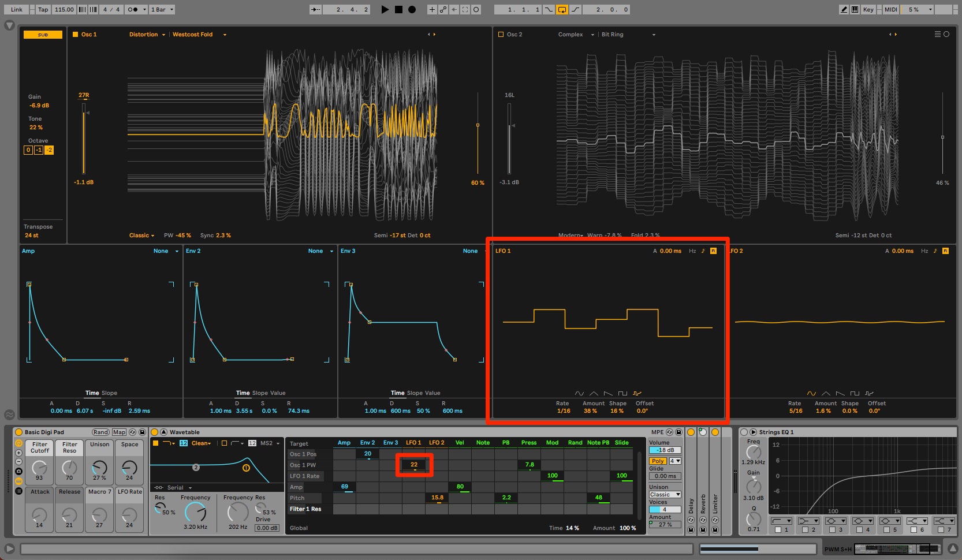Open Clean filter circuit dropdown

point(202,443)
